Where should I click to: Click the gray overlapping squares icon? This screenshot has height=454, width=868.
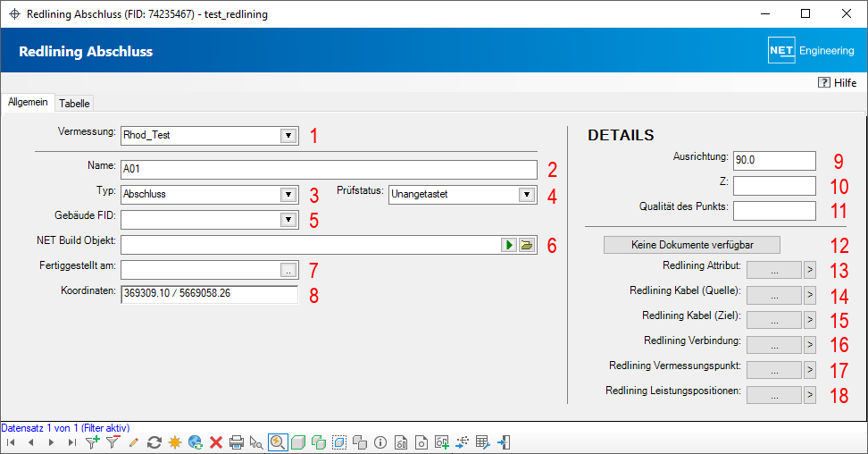coord(360,442)
